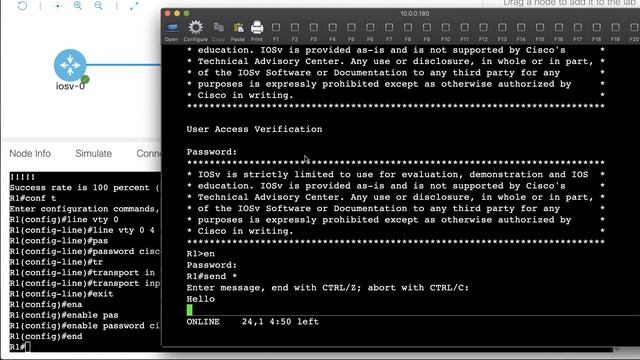
Task: Zoom in on the lab canvas
Action: coord(78,5)
